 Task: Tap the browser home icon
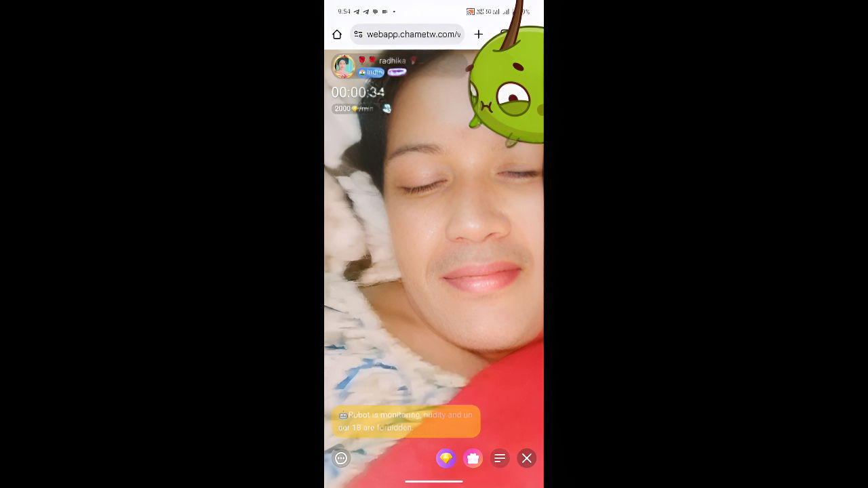[337, 35]
